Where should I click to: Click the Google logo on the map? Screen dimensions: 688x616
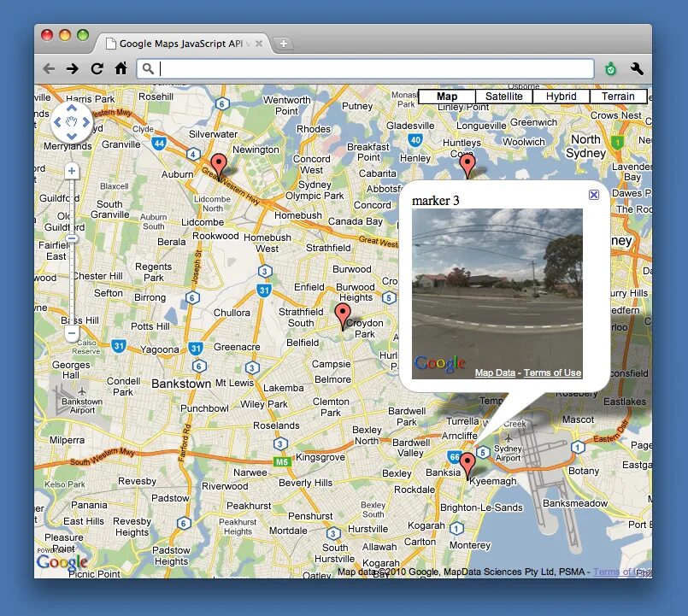[62, 561]
